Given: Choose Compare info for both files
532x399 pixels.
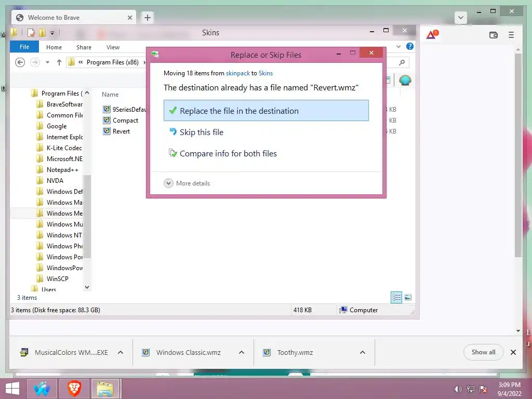Looking at the screenshot, I should pyautogui.click(x=266, y=153).
